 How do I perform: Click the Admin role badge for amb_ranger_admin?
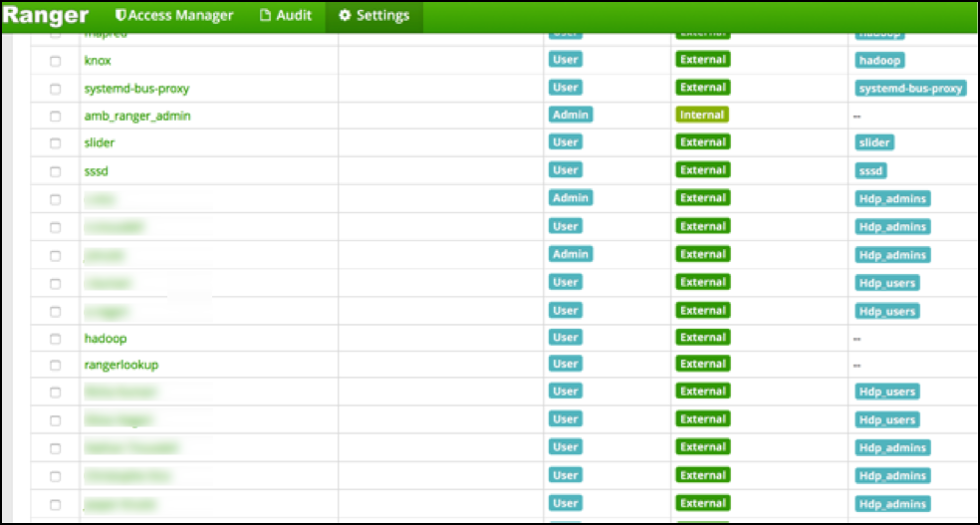coord(571,115)
